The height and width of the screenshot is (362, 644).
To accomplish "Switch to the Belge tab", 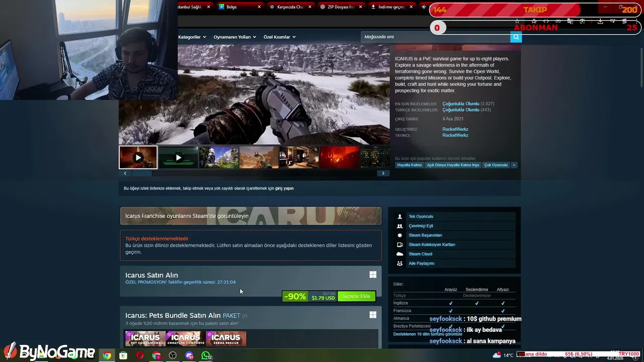I will click(239, 7).
